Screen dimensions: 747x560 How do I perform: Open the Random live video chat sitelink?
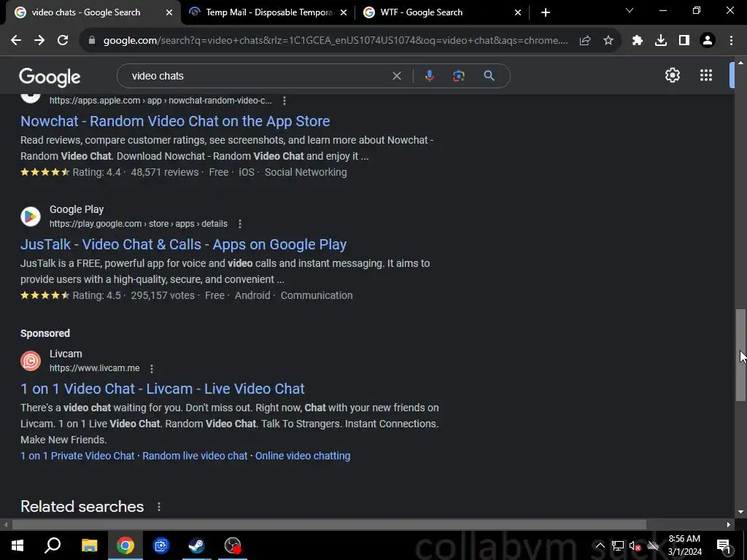point(195,456)
